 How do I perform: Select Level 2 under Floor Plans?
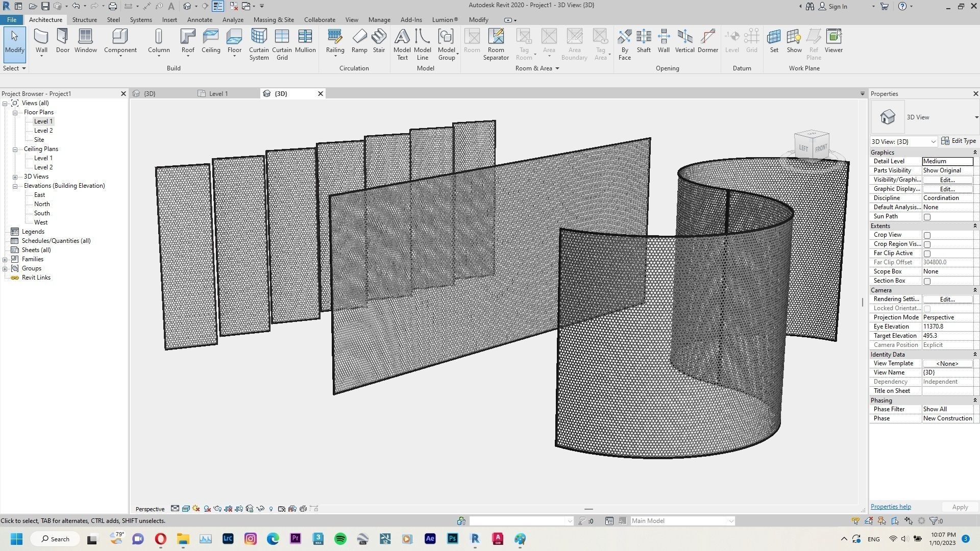point(43,130)
